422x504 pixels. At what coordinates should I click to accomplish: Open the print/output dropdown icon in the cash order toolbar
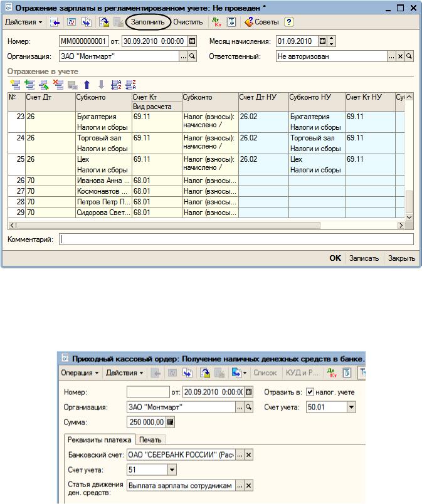pos(239,373)
